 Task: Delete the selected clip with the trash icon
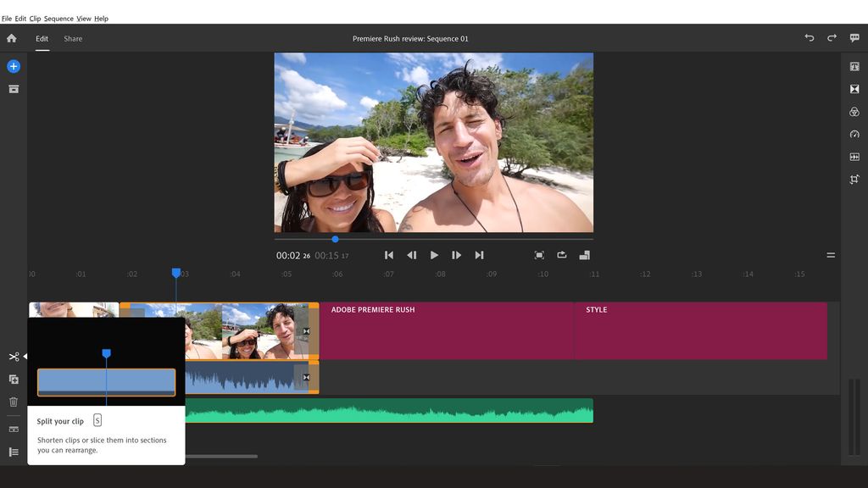coord(14,402)
